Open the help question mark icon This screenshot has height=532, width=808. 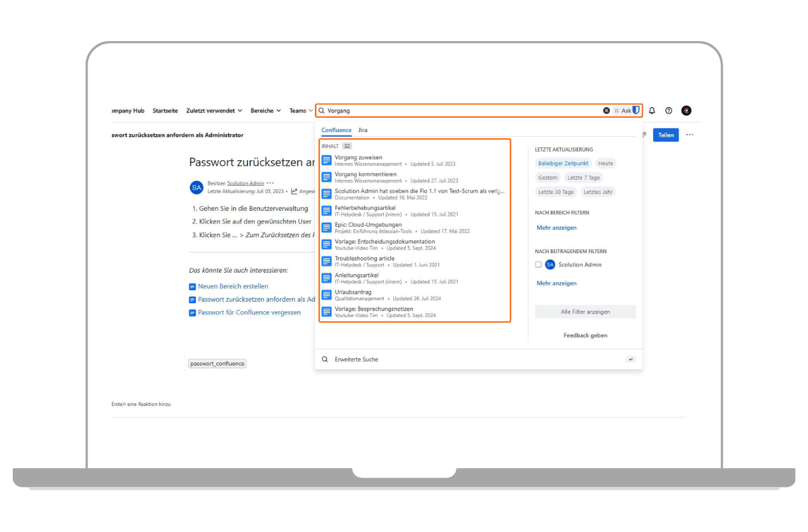coord(669,110)
